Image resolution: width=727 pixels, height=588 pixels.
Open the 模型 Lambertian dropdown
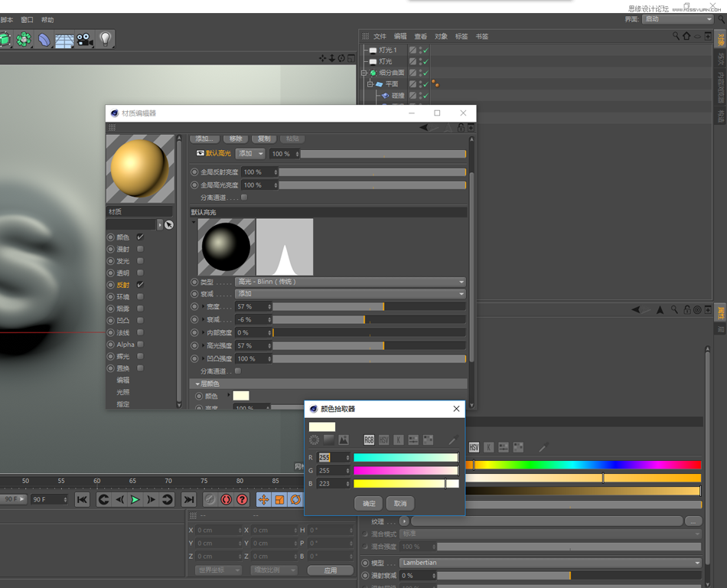pos(550,563)
